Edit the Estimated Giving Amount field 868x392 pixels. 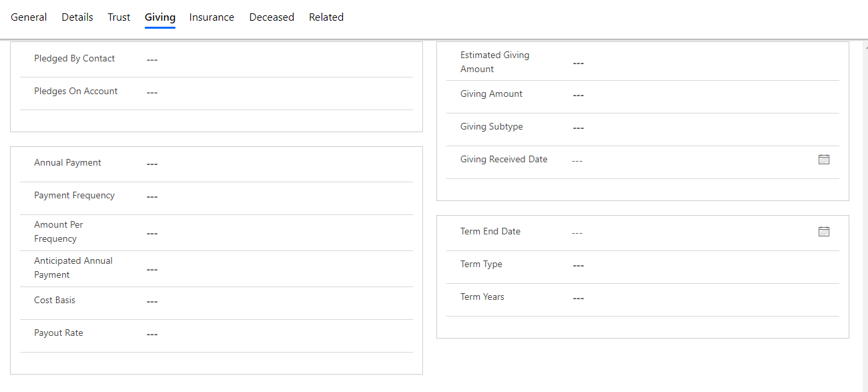click(703, 63)
